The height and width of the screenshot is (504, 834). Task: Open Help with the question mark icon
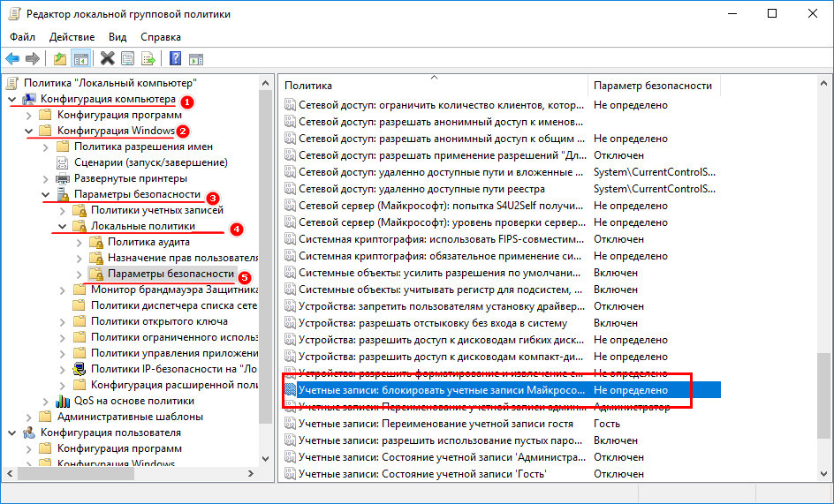(x=175, y=58)
